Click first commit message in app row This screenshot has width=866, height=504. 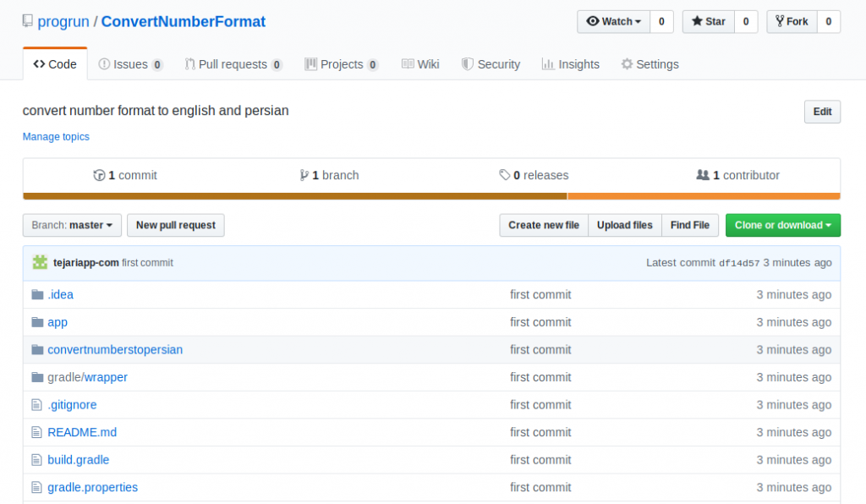coord(540,322)
